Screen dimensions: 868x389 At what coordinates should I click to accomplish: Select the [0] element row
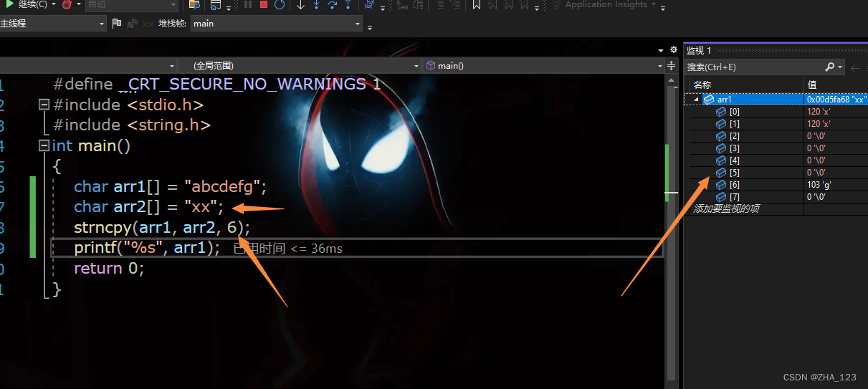tap(776, 112)
